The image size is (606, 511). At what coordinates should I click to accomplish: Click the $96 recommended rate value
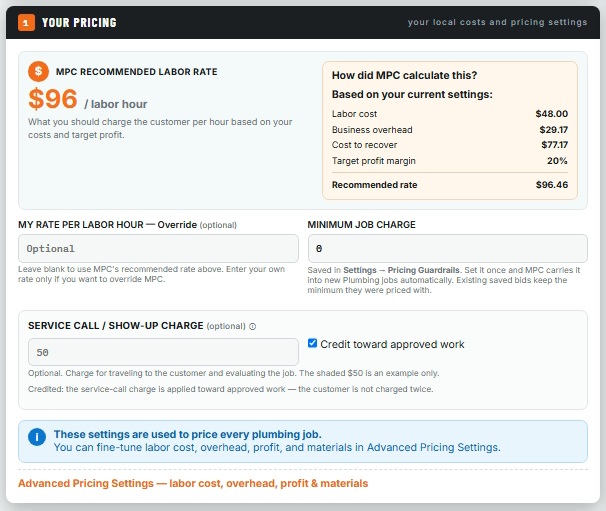(x=53, y=99)
